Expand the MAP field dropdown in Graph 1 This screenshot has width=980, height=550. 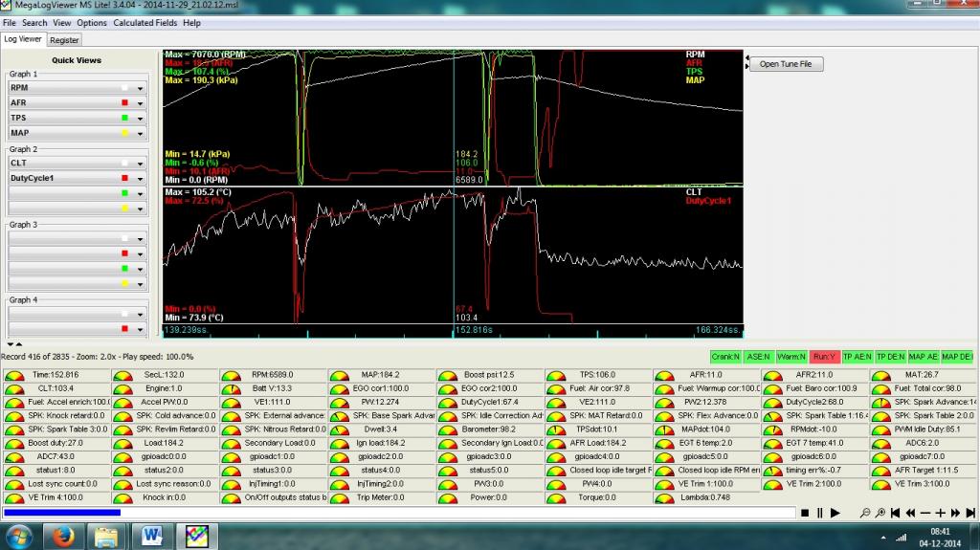pyautogui.click(x=141, y=134)
